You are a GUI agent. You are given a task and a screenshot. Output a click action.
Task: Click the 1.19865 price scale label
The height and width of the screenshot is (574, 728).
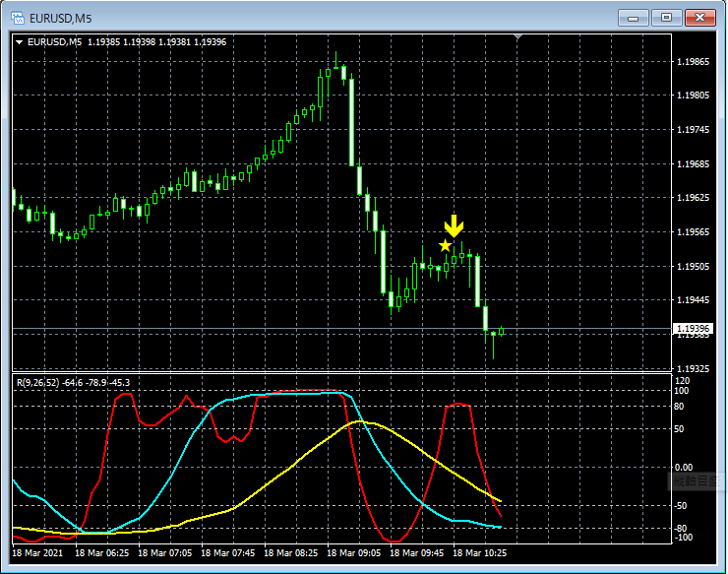tap(694, 62)
